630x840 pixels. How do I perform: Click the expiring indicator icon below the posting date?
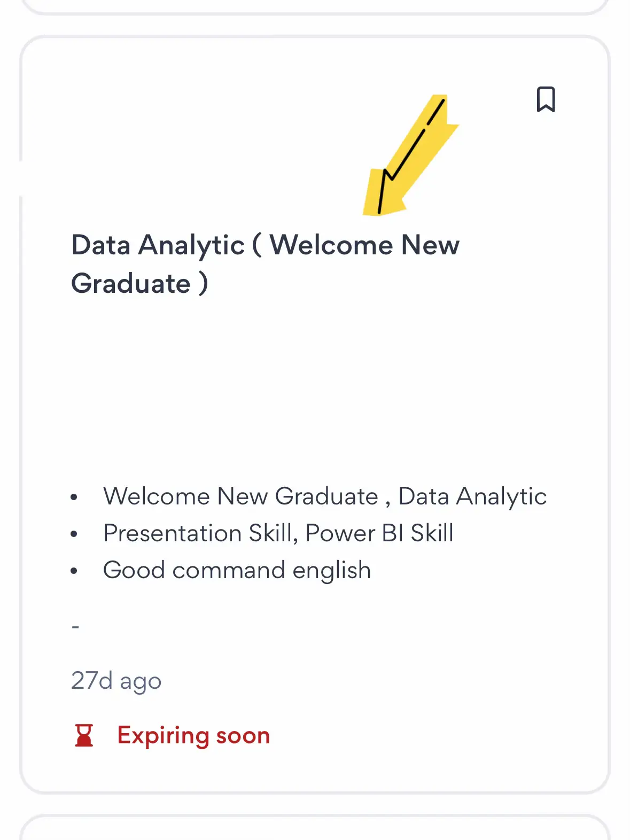tap(84, 735)
